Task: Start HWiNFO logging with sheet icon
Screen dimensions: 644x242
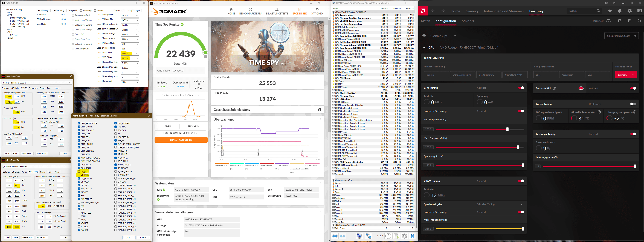Action: (396, 236)
